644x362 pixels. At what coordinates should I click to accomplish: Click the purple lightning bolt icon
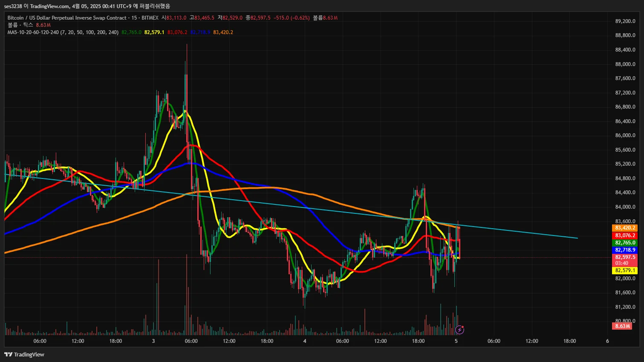point(460,330)
